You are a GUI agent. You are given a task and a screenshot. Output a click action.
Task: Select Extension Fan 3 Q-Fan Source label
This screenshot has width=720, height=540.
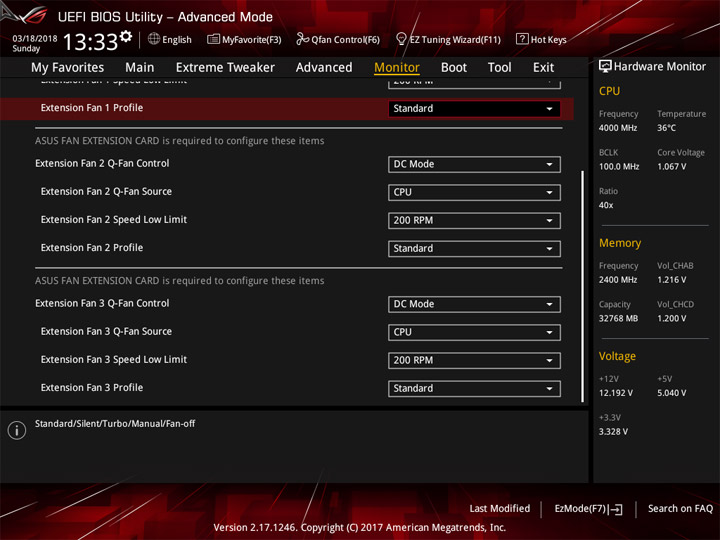click(106, 332)
